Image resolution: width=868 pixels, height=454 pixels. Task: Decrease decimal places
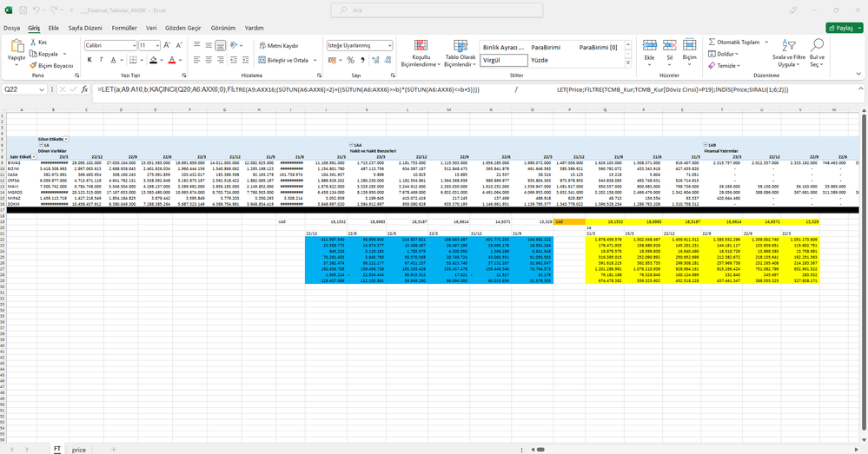click(388, 60)
